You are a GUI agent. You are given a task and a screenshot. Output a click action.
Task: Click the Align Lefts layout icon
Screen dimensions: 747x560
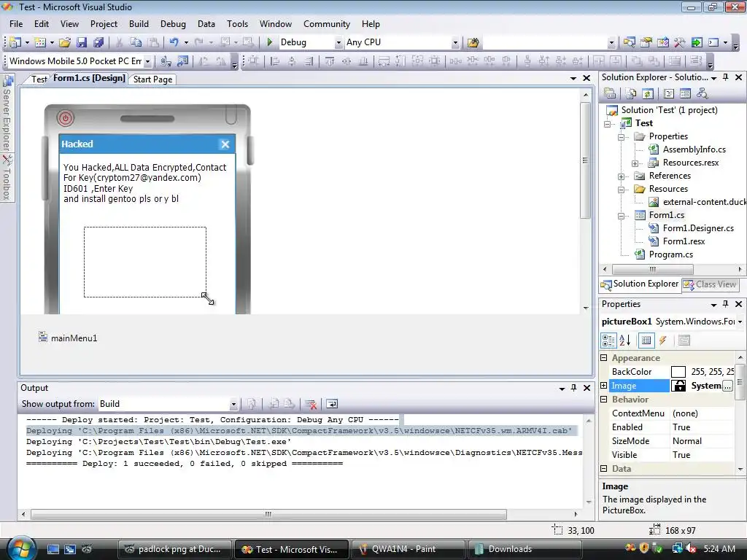(274, 61)
